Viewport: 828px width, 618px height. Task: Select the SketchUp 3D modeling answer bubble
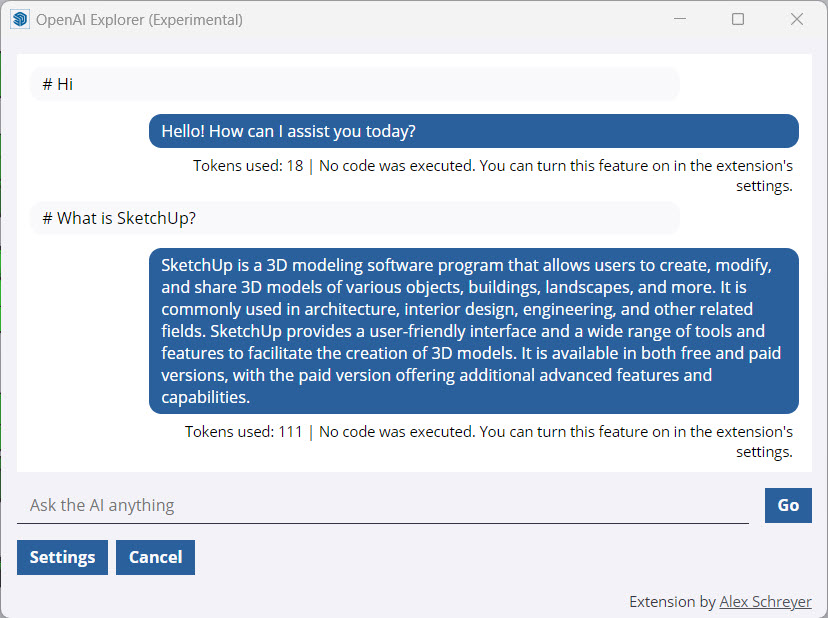[473, 331]
